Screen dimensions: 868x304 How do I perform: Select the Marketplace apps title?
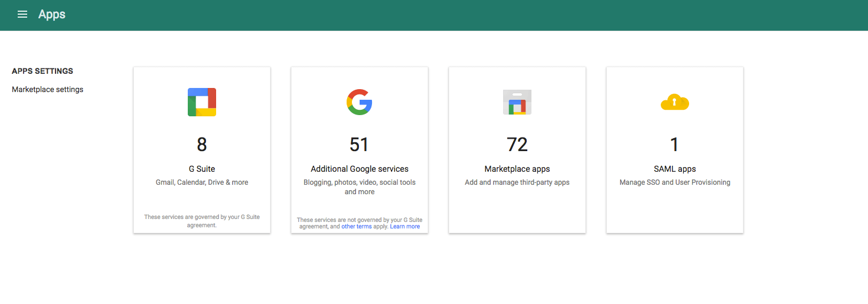(517, 169)
